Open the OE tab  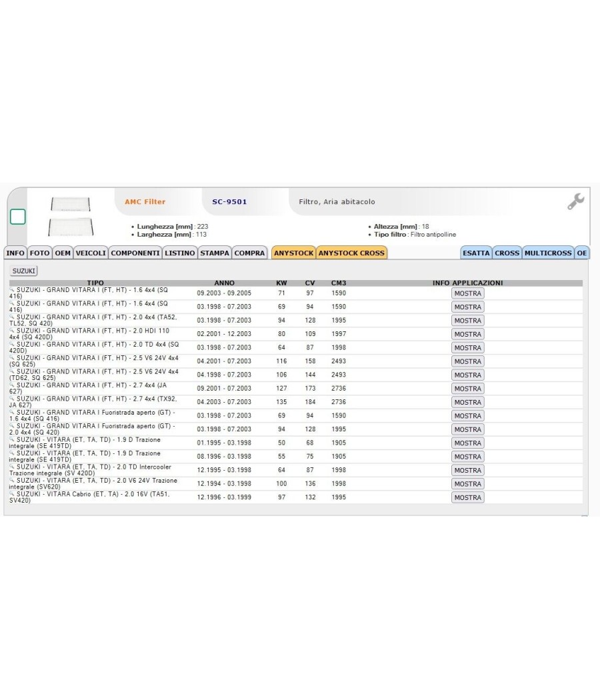point(582,253)
